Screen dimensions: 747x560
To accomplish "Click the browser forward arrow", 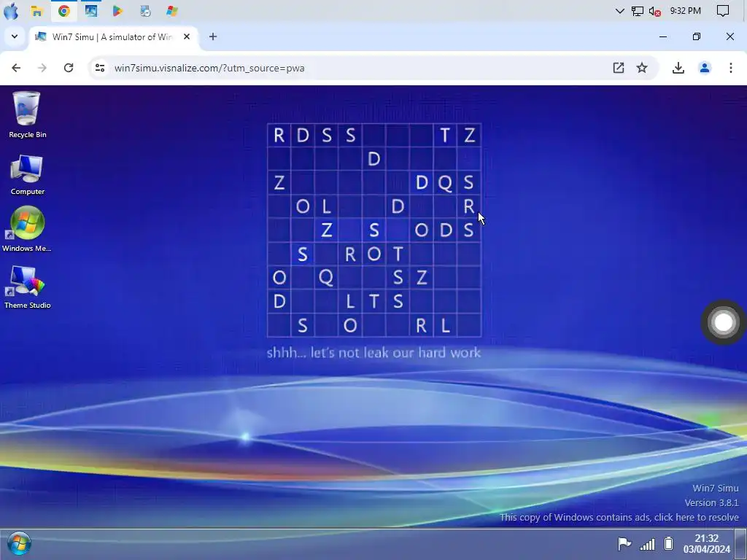I will click(x=42, y=68).
